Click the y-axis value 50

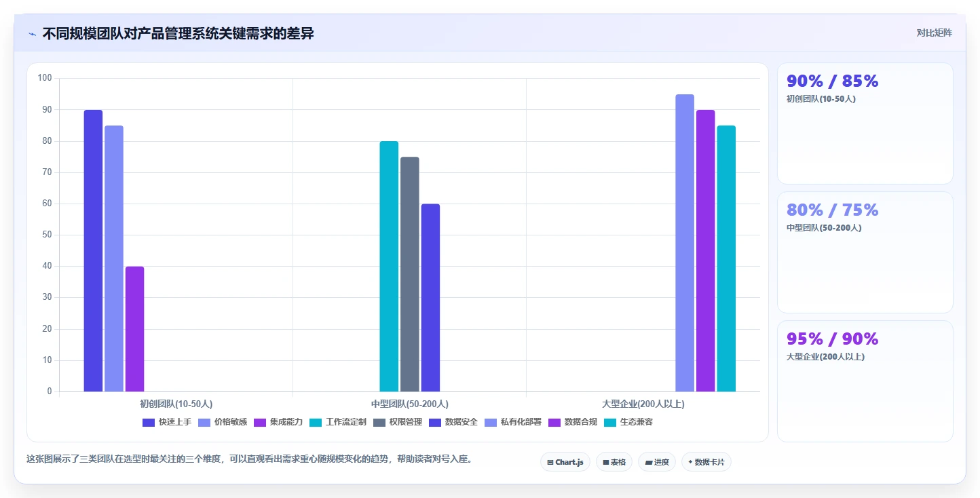pyautogui.click(x=47, y=235)
